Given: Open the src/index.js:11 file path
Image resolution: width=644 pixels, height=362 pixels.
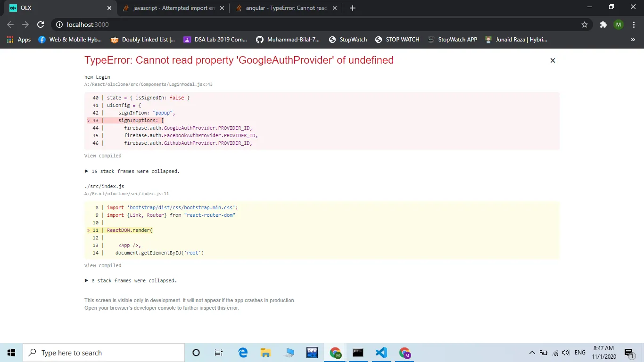Looking at the screenshot, I should [126, 194].
